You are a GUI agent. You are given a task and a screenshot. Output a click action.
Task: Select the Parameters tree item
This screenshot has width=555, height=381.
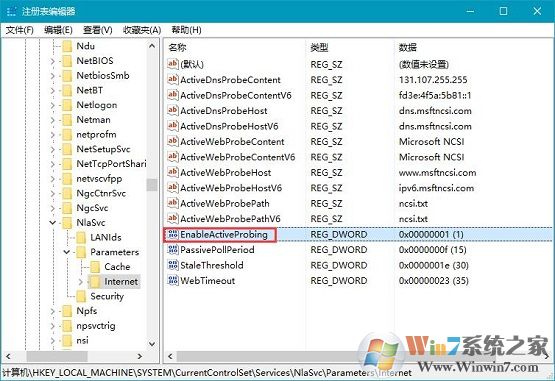pos(114,252)
